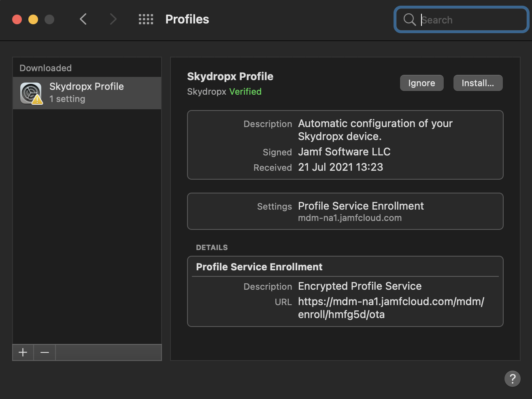This screenshot has width=532, height=399.
Task: Add a profile with plus button
Action: [23, 352]
